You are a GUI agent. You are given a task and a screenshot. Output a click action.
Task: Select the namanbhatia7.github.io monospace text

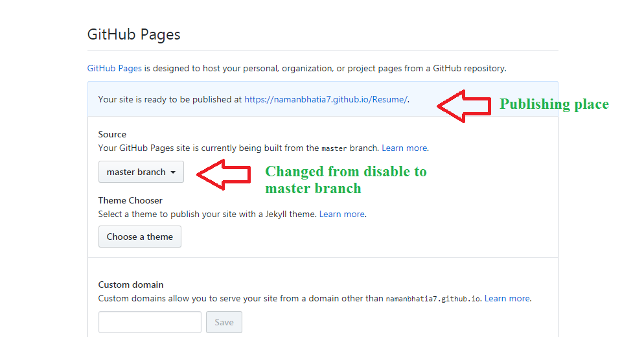pyautogui.click(x=433, y=299)
